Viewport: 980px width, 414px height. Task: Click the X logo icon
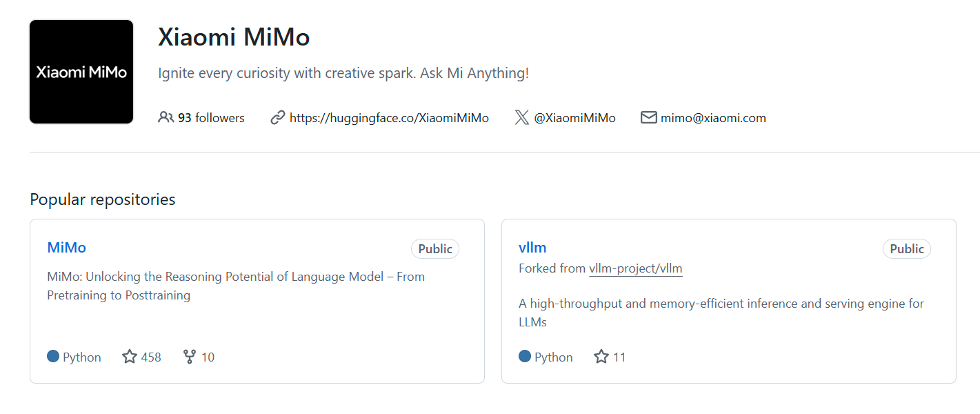pos(522,117)
